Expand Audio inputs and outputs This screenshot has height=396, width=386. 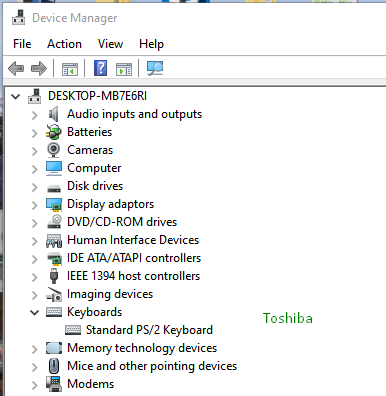tap(35, 115)
